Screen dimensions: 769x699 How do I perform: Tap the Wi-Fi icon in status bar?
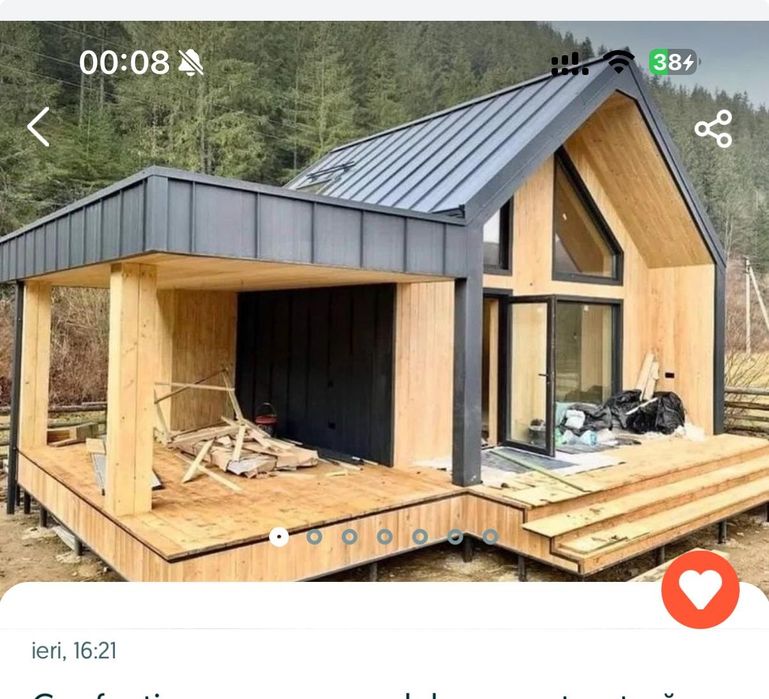[x=618, y=62]
